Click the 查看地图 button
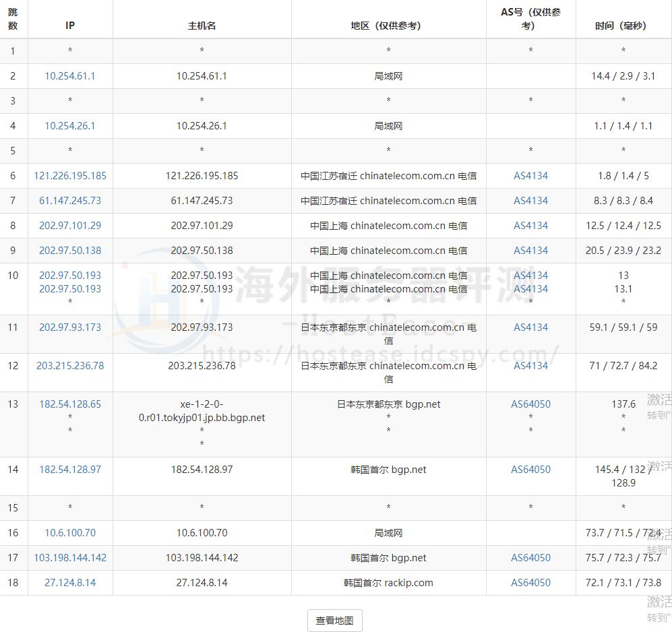Image resolution: width=672 pixels, height=632 pixels. click(x=334, y=621)
